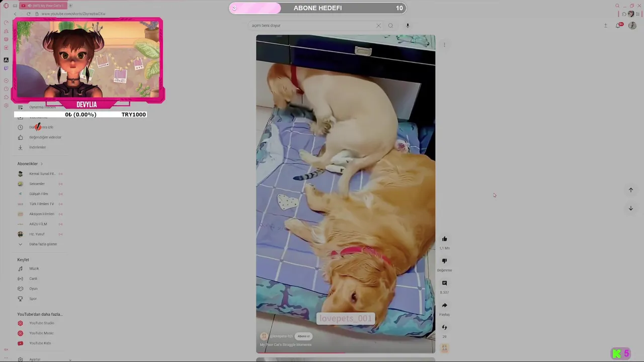Screen dimensions: 644x362
Task: Reload the page with browser refresh icon
Action: point(28,14)
